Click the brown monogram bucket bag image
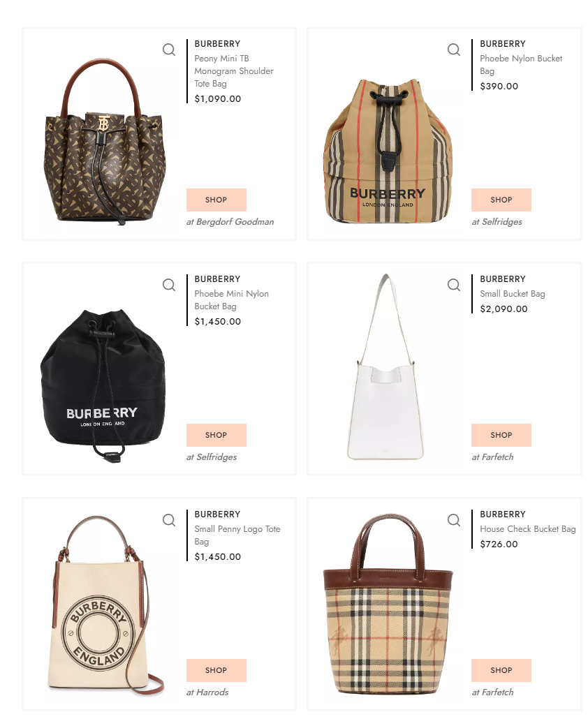 click(x=104, y=141)
